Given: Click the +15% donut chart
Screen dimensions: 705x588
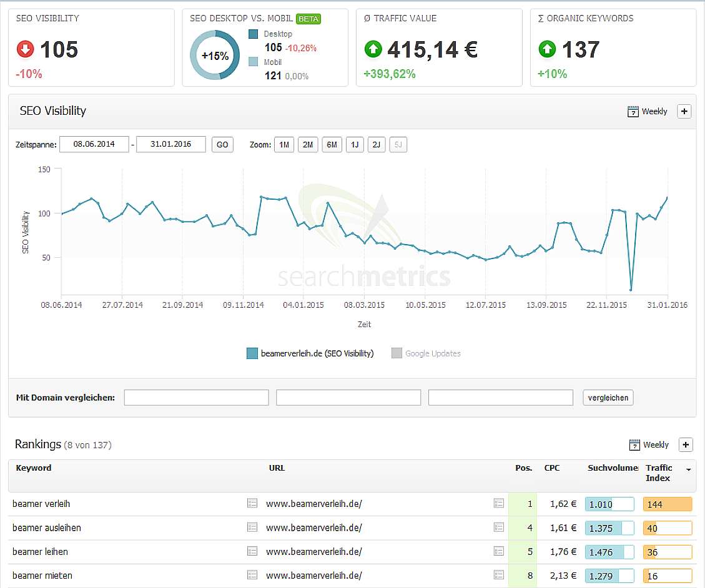Looking at the screenshot, I should 215,56.
